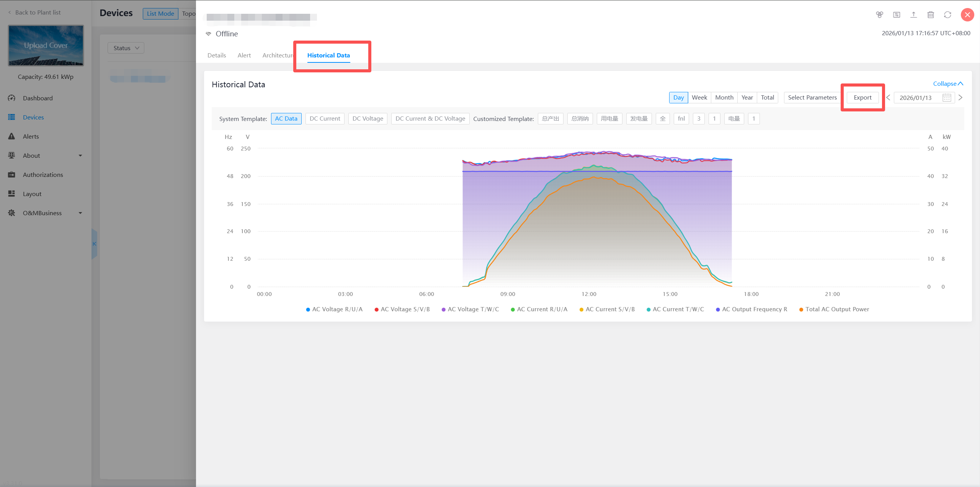Go to next day with right arrow
This screenshot has height=487, width=980.
(960, 98)
